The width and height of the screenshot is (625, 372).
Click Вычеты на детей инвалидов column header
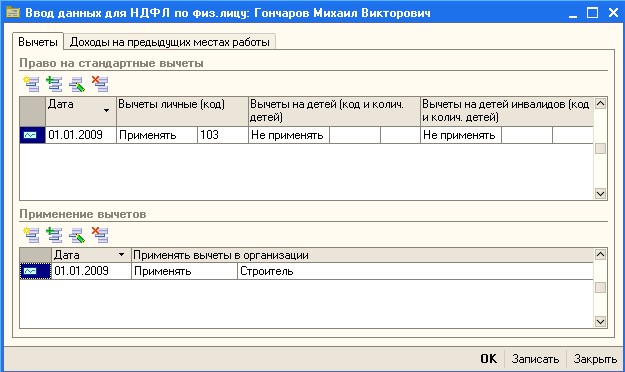507,111
